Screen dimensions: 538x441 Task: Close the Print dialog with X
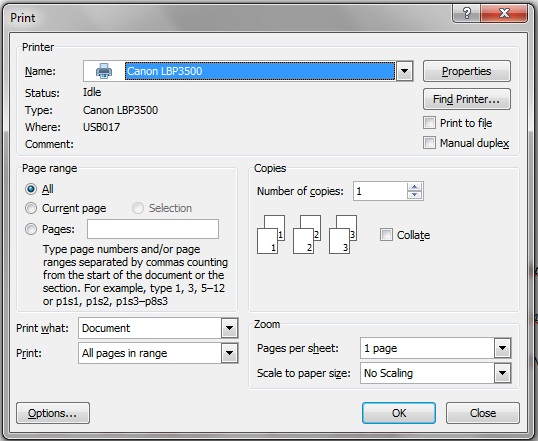coord(504,13)
